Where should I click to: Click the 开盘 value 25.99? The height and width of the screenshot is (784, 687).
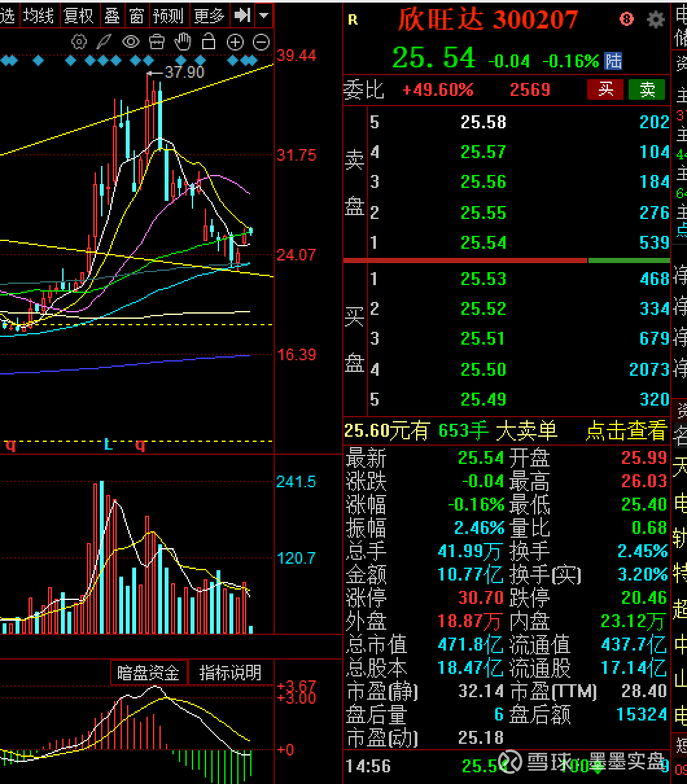pos(644,458)
